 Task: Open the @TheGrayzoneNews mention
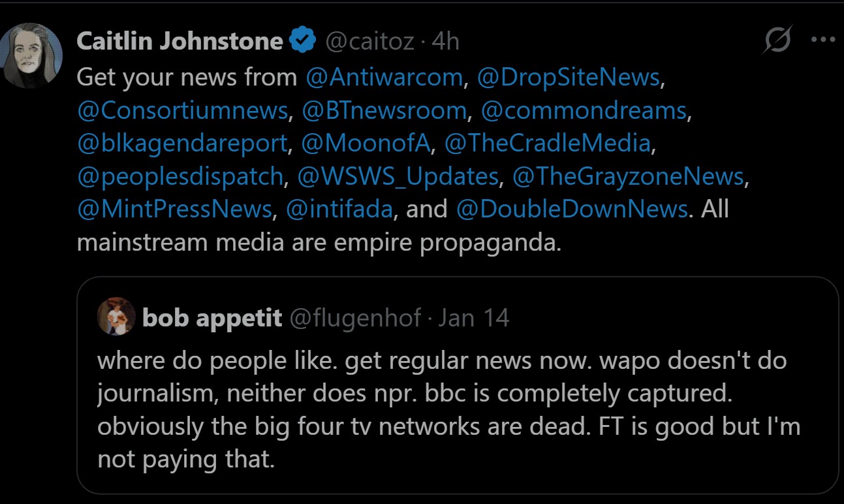(x=628, y=176)
